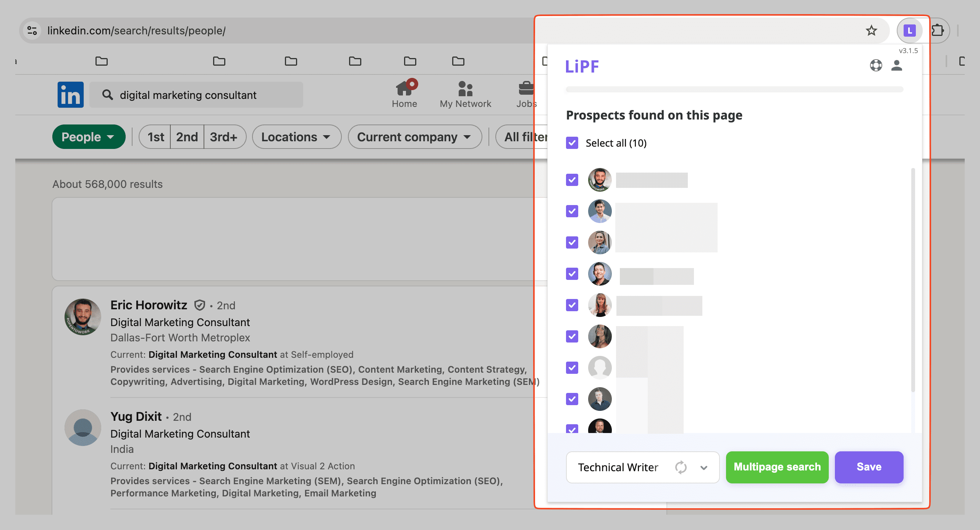
Task: Click the LiPF extension icon in toolbar
Action: pyautogui.click(x=909, y=31)
